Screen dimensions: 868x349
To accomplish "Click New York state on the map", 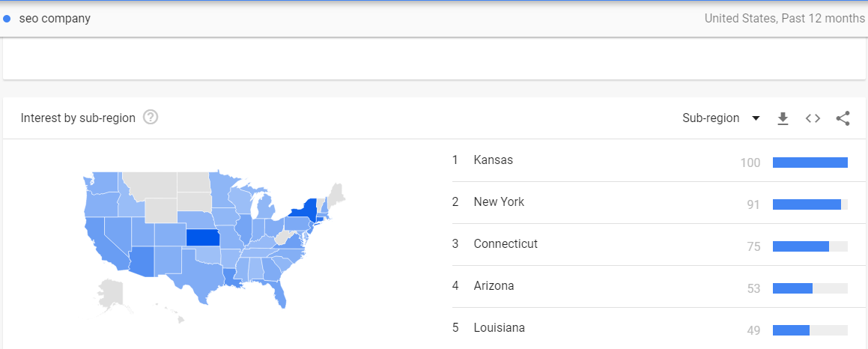I will point(305,211).
